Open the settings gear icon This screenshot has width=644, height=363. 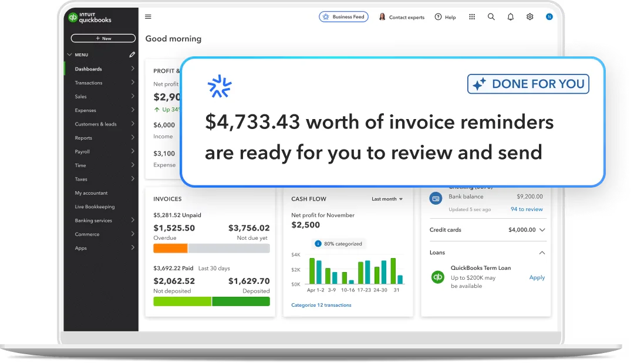tap(530, 17)
